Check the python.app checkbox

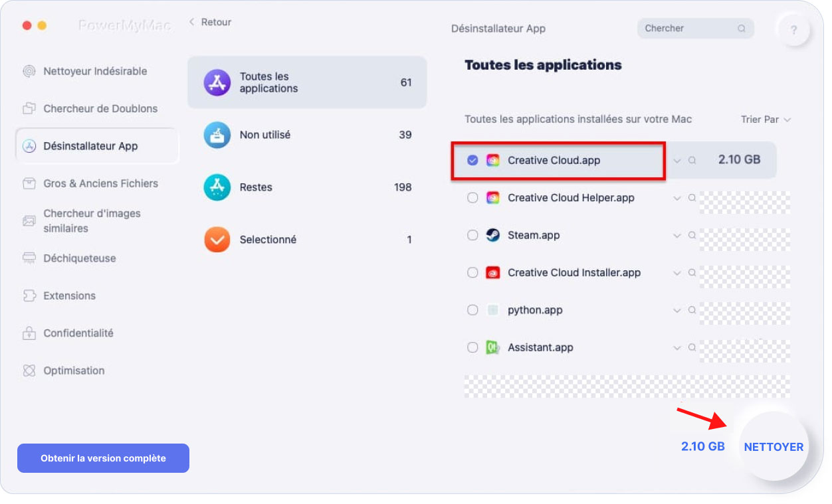coord(472,310)
